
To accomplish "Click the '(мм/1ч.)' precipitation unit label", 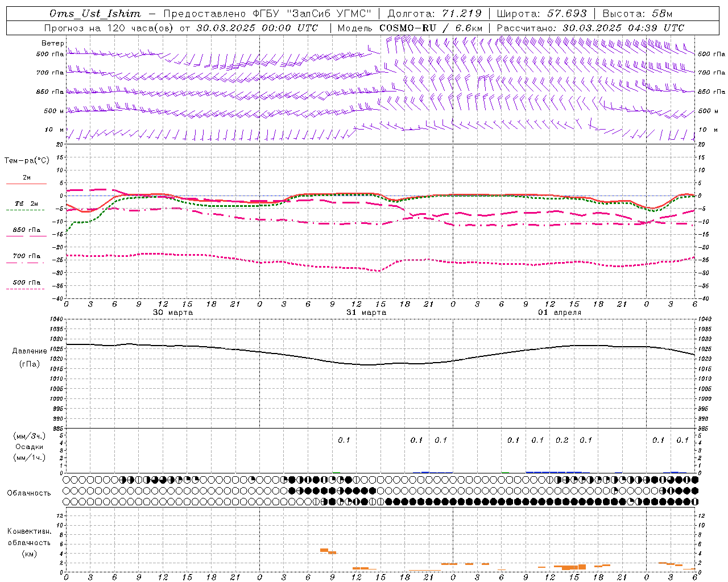I will [30, 458].
